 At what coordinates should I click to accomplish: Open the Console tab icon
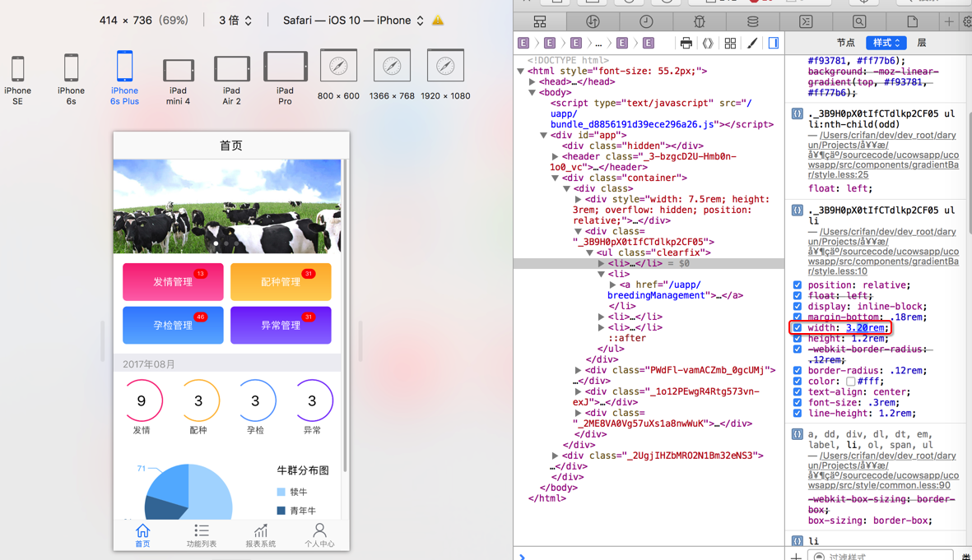tap(806, 21)
